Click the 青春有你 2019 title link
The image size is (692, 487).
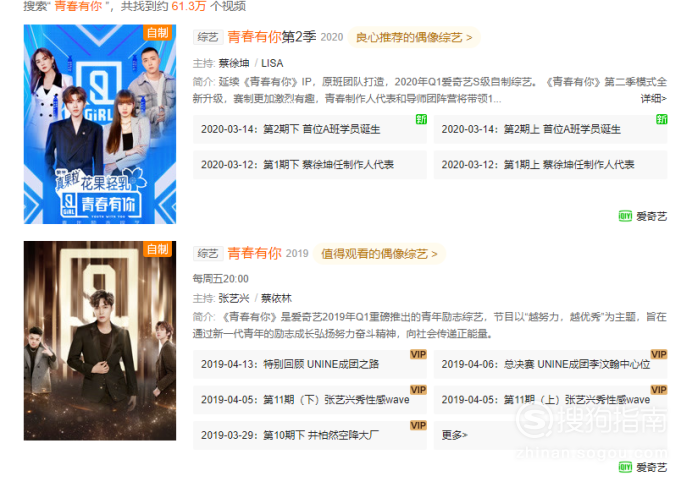click(254, 253)
